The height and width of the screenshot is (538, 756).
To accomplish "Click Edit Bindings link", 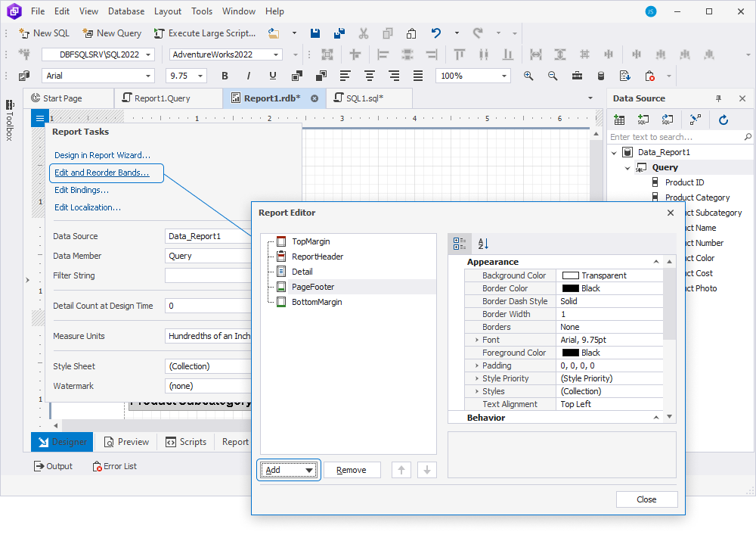I will click(82, 190).
